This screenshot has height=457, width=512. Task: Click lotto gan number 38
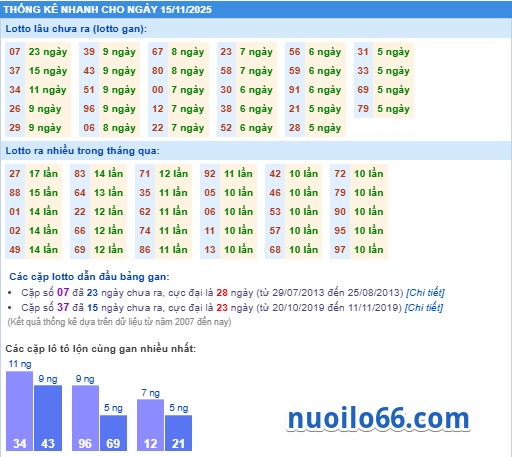(226, 109)
